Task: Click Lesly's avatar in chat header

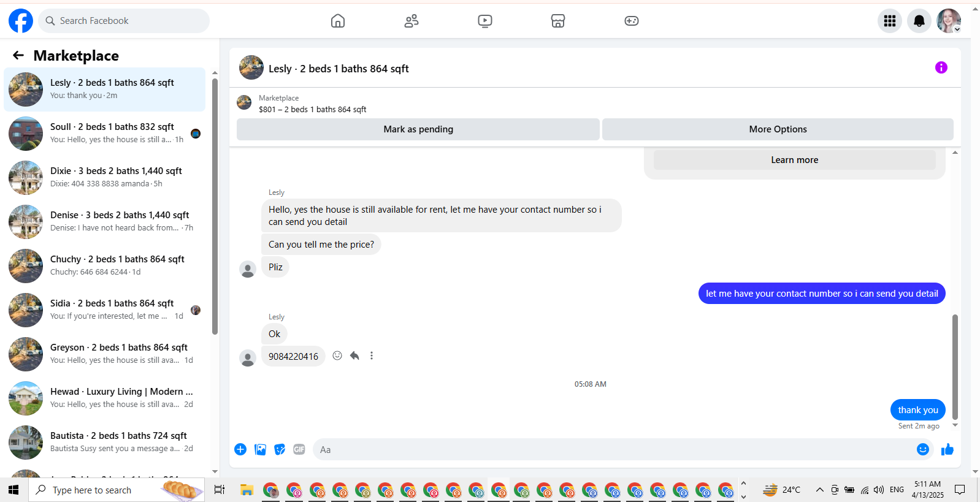Action: (251, 68)
